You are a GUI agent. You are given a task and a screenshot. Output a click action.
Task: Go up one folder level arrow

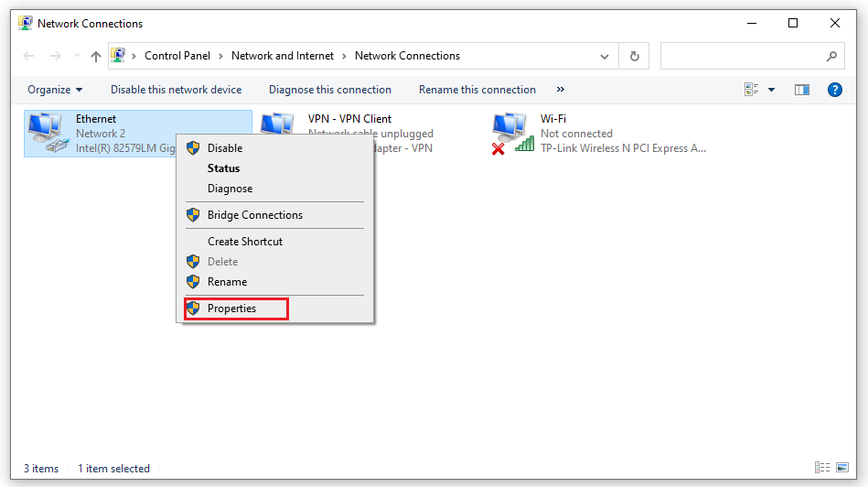pyautogui.click(x=96, y=56)
